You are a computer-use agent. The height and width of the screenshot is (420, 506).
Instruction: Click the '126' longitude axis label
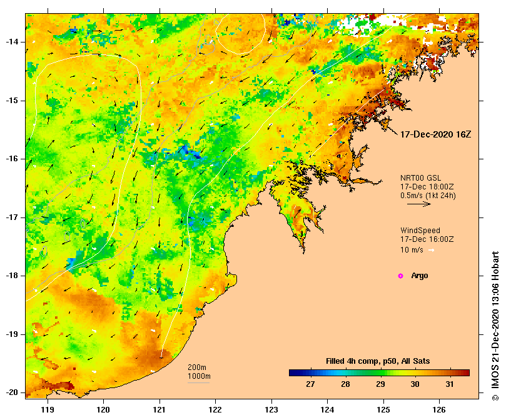click(439, 409)
